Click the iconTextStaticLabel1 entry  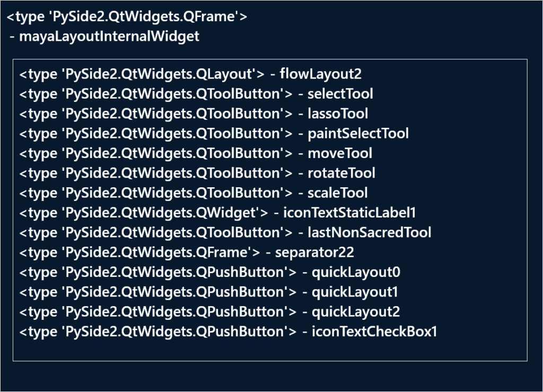coord(349,213)
